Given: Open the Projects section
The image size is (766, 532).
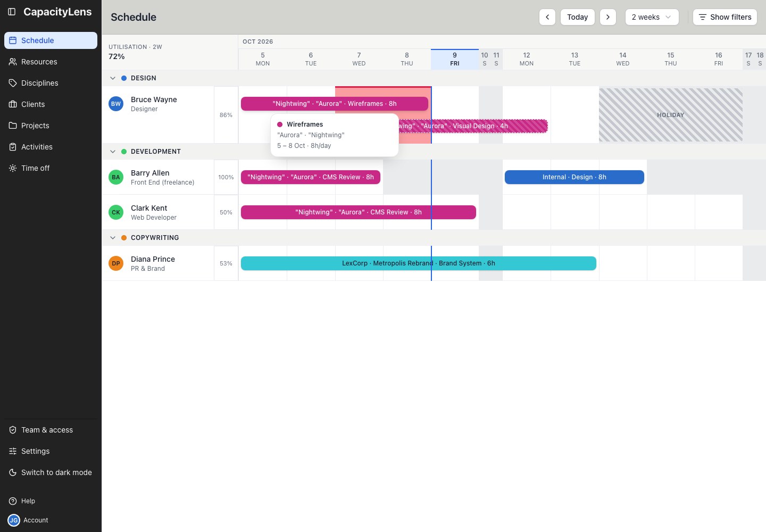Looking at the screenshot, I should point(51,126).
